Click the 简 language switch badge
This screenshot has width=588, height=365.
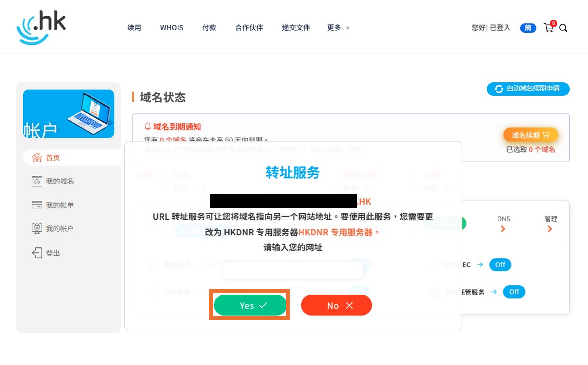(x=528, y=28)
